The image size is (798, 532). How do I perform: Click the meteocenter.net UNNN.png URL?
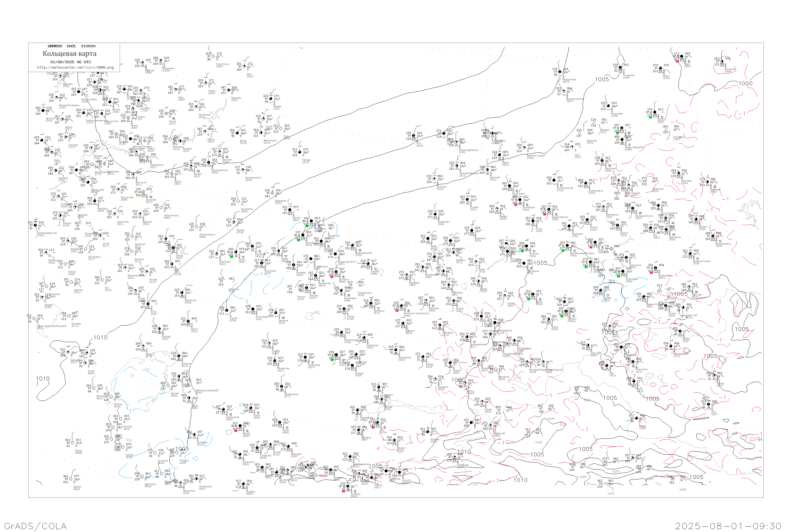75,67
